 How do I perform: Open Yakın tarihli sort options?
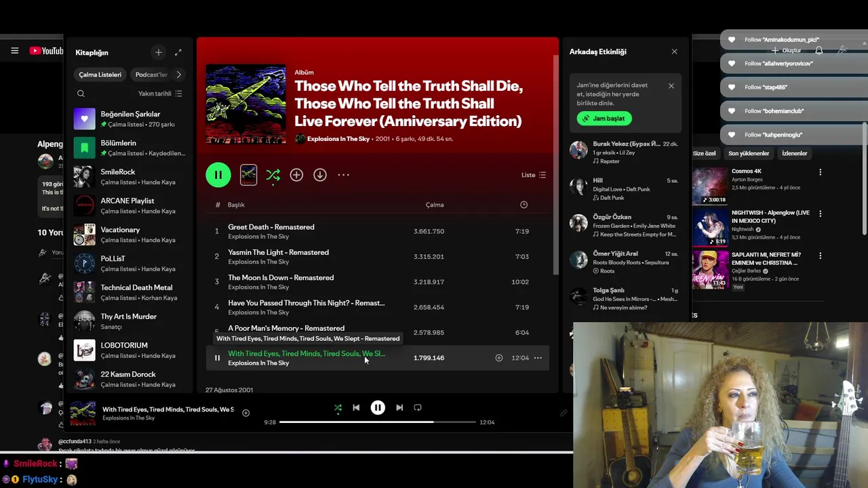[x=160, y=94]
